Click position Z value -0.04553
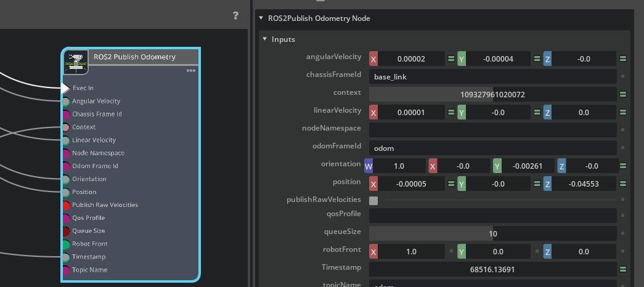Image resolution: width=644 pixels, height=287 pixels. coord(584,184)
